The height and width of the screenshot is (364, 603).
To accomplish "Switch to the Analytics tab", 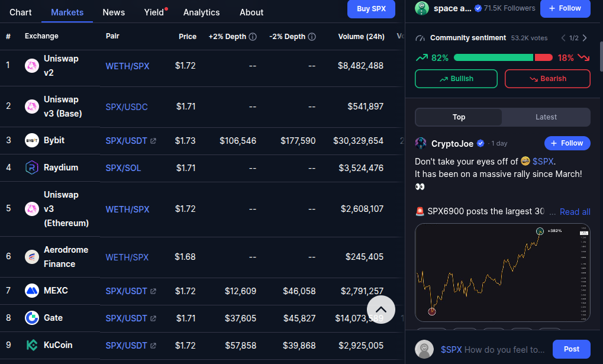I will coord(201,12).
